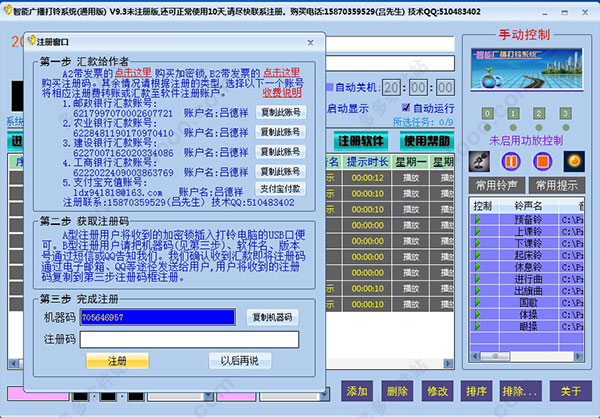The width and height of the screenshot is (600, 418).
Task: Toggle the 自动关机 checkbox
Action: (329, 87)
